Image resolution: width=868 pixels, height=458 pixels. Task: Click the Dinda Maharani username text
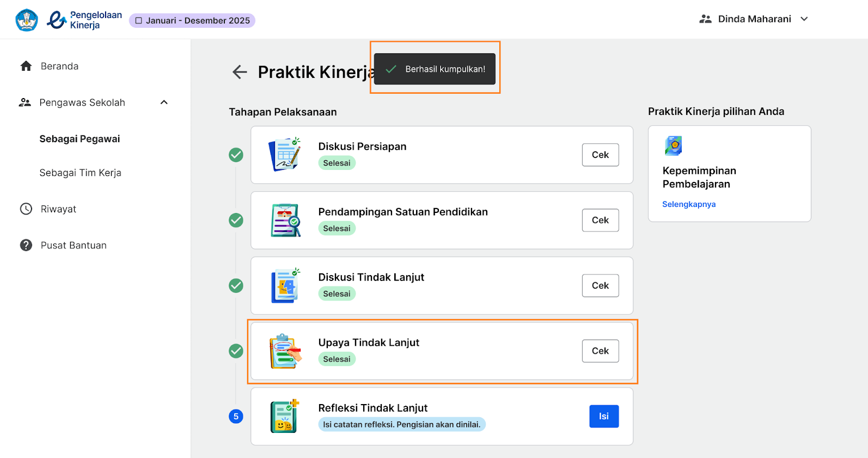[x=754, y=19]
